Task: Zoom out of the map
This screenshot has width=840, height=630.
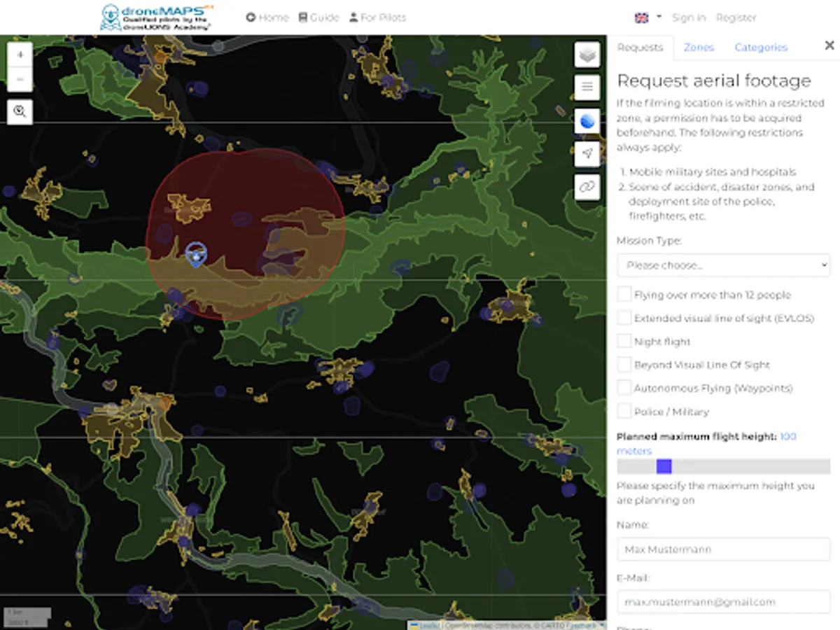Action: click(x=20, y=80)
